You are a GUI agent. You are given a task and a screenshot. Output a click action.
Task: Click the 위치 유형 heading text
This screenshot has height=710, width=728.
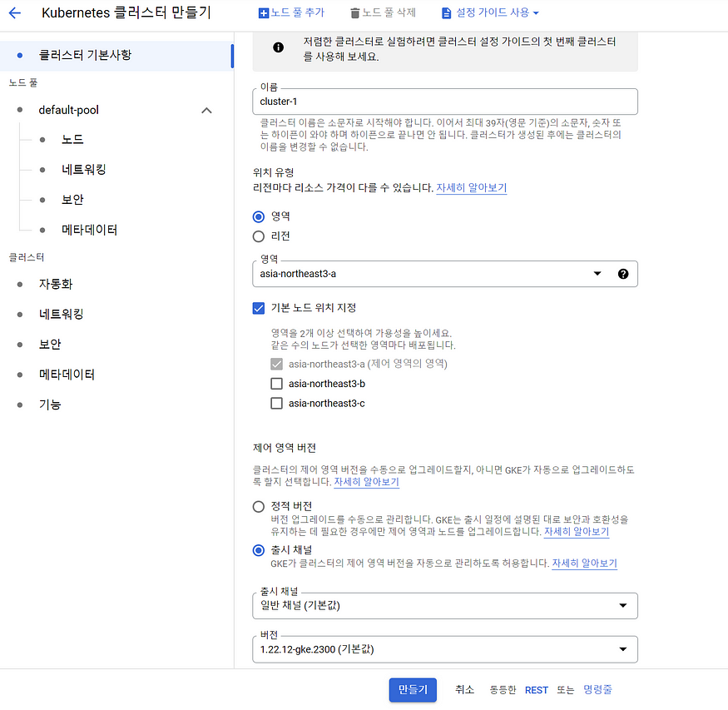273,173
